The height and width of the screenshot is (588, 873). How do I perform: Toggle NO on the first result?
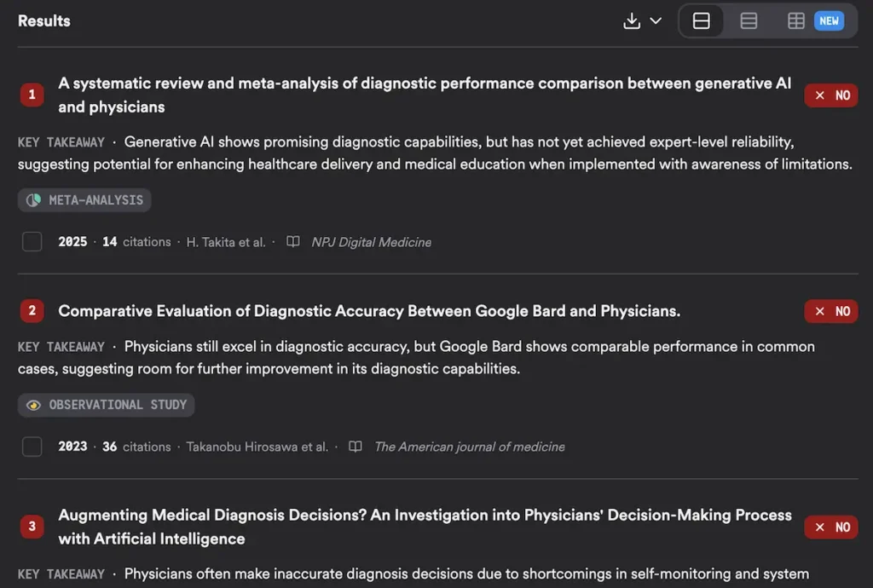[830, 95]
